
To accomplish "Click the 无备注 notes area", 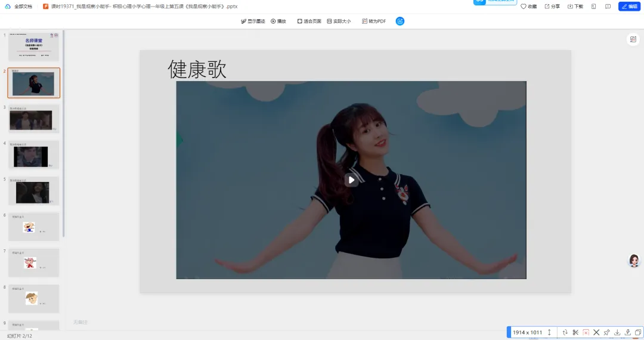I will (80, 322).
